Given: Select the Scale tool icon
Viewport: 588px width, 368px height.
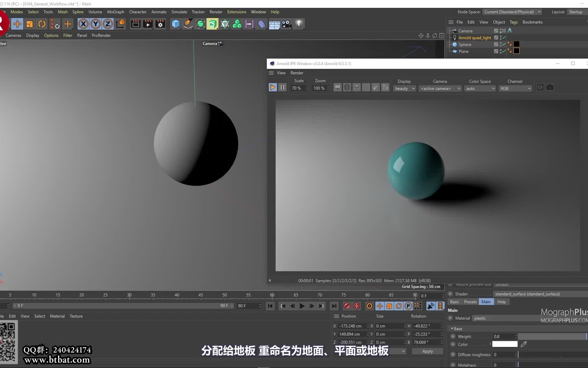Looking at the screenshot, I should coord(30,24).
